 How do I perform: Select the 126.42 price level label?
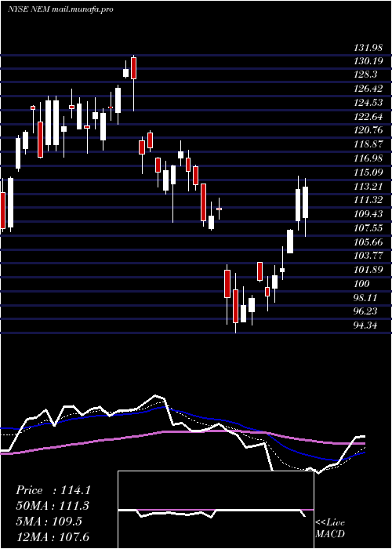pos(368,89)
